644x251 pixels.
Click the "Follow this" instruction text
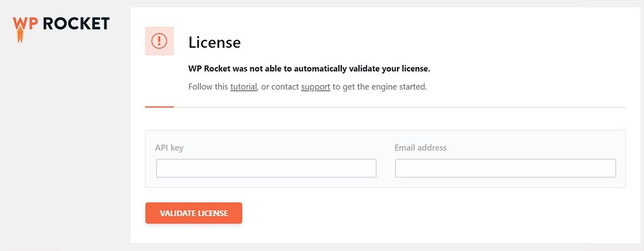[208, 87]
